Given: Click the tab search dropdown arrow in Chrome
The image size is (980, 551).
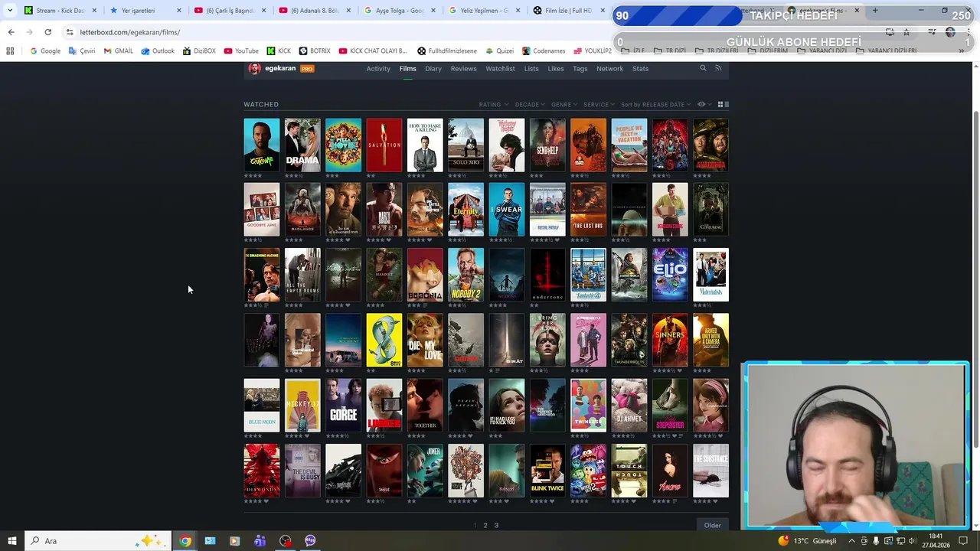Looking at the screenshot, I should click(x=10, y=11).
